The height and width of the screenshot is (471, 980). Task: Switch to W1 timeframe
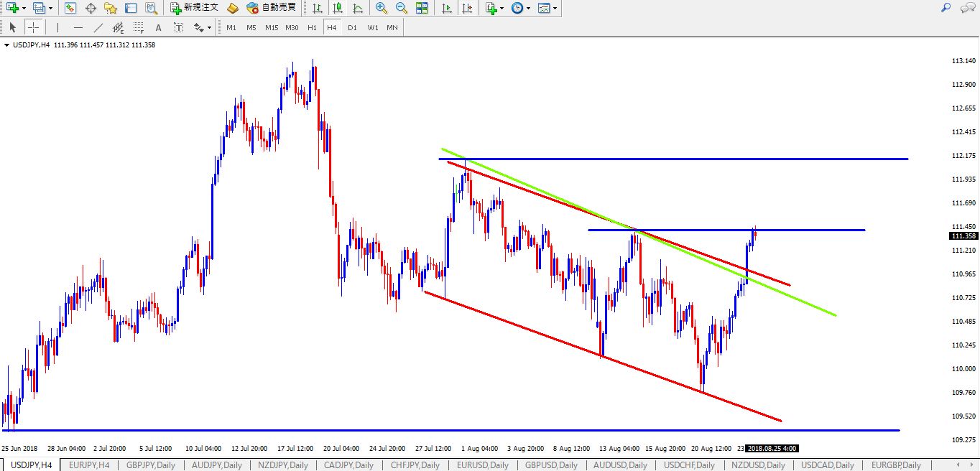372,27
